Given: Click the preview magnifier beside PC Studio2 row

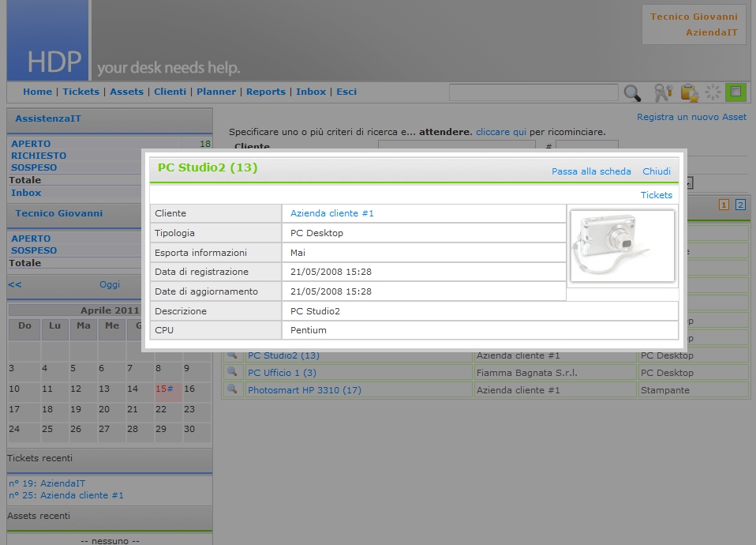Looking at the screenshot, I should (232, 355).
